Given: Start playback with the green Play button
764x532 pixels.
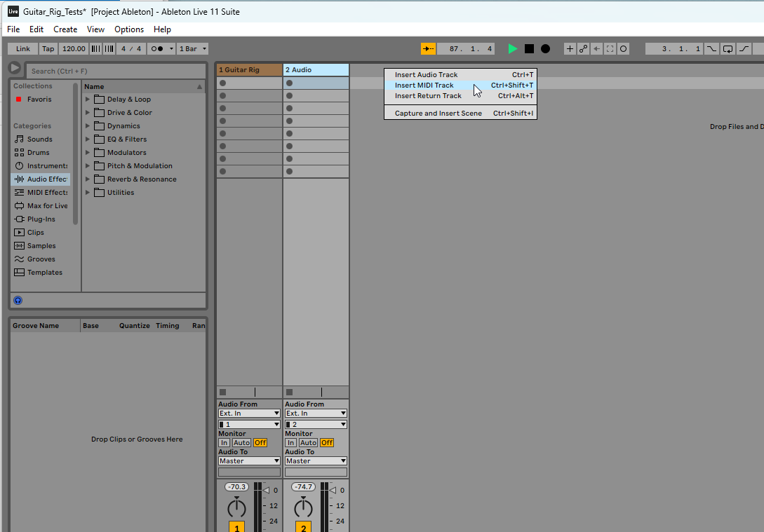Looking at the screenshot, I should point(513,48).
